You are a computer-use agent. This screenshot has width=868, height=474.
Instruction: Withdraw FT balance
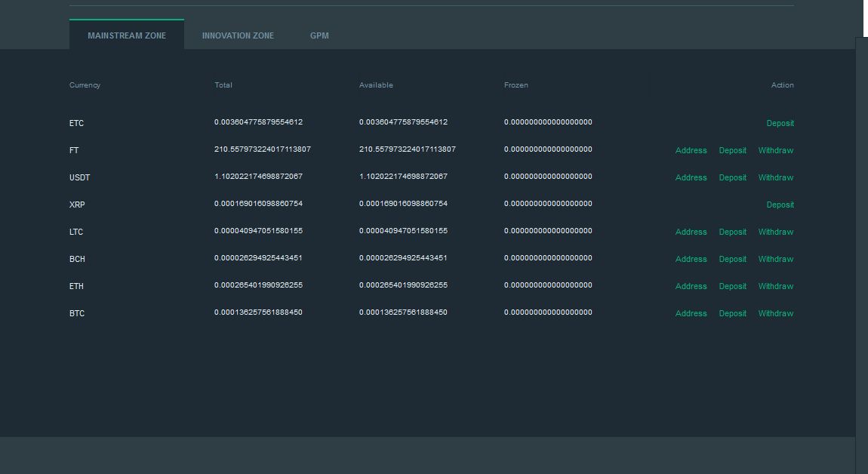click(x=776, y=151)
